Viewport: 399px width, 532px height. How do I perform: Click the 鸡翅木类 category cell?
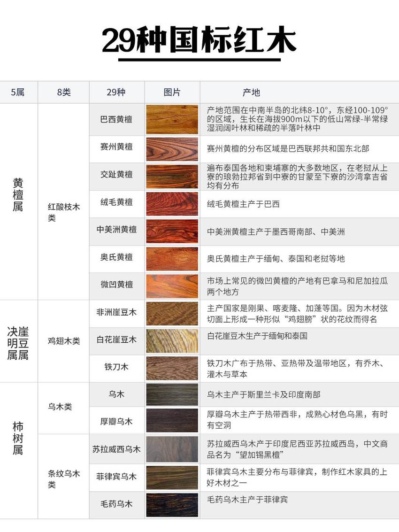click(64, 341)
